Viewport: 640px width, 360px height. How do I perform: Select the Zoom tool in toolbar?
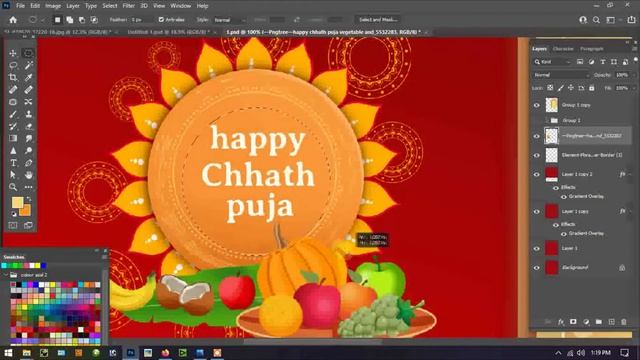click(x=13, y=187)
